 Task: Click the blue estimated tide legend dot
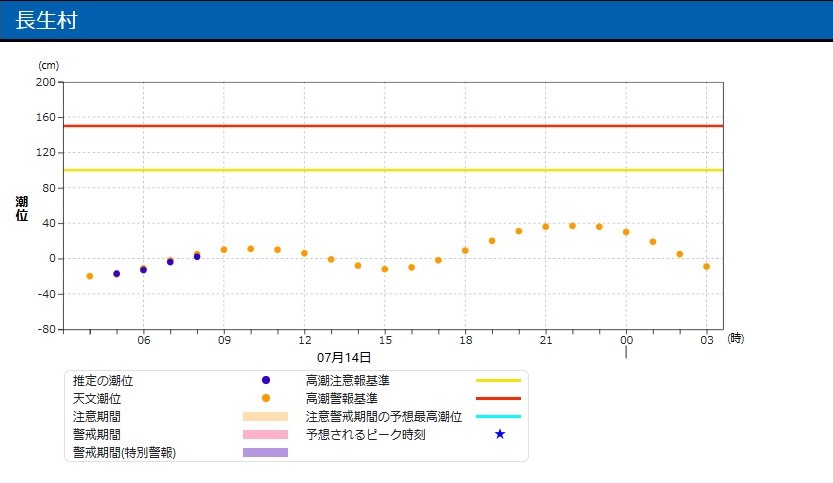pyautogui.click(x=266, y=380)
